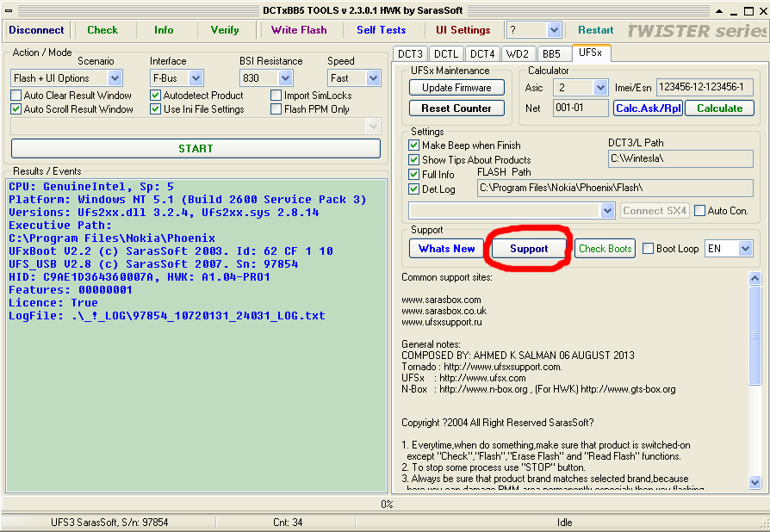Expand the EN language dropdown

point(745,248)
